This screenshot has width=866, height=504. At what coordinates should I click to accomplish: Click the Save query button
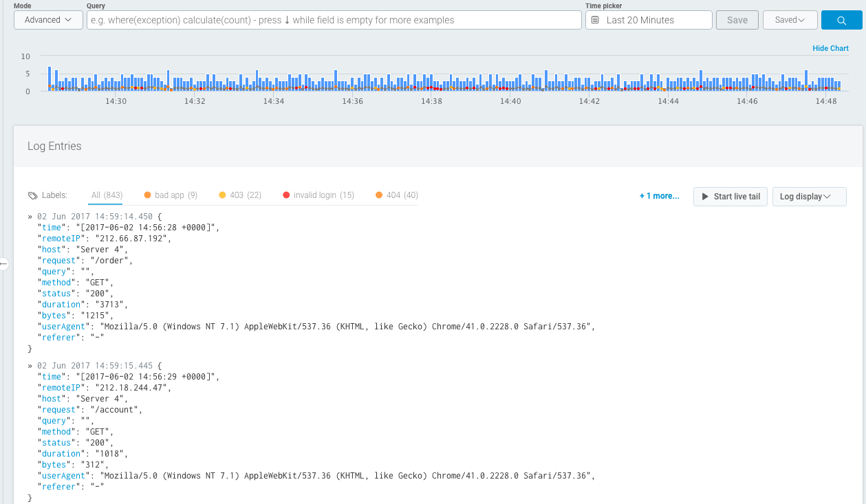tap(737, 20)
